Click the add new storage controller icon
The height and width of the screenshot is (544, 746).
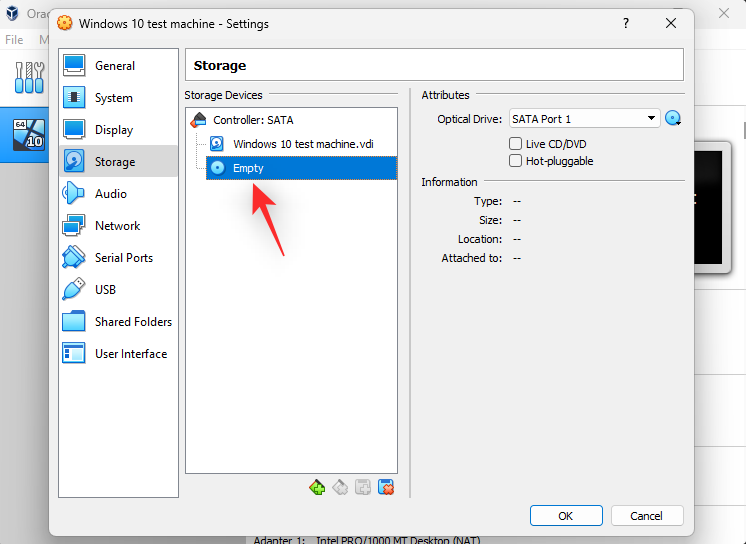317,487
